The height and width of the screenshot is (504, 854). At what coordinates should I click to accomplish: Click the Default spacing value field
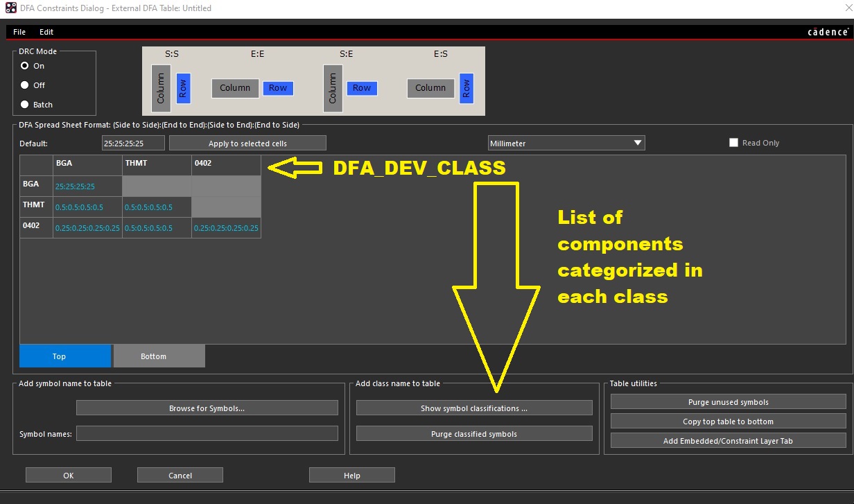coord(133,144)
